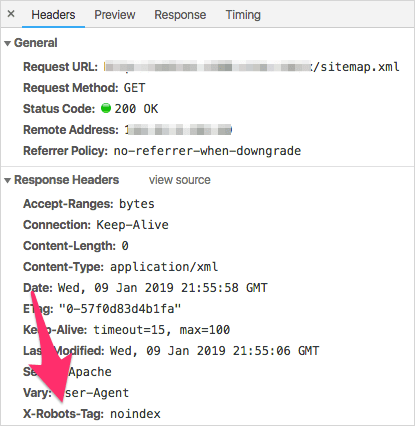Viewport: 415px width, 426px height.
Task: Click the X-Robots-Tag header name
Action: point(63,414)
